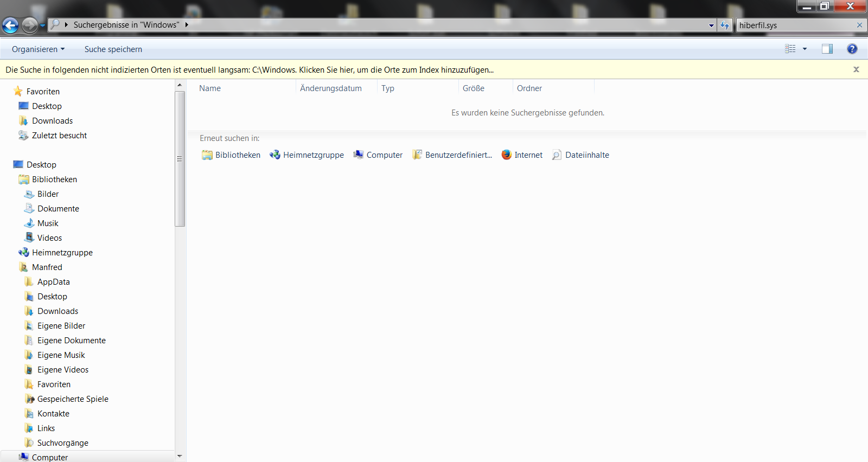Search again in Bibliotheken
The width and height of the screenshot is (868, 462).
coord(231,155)
